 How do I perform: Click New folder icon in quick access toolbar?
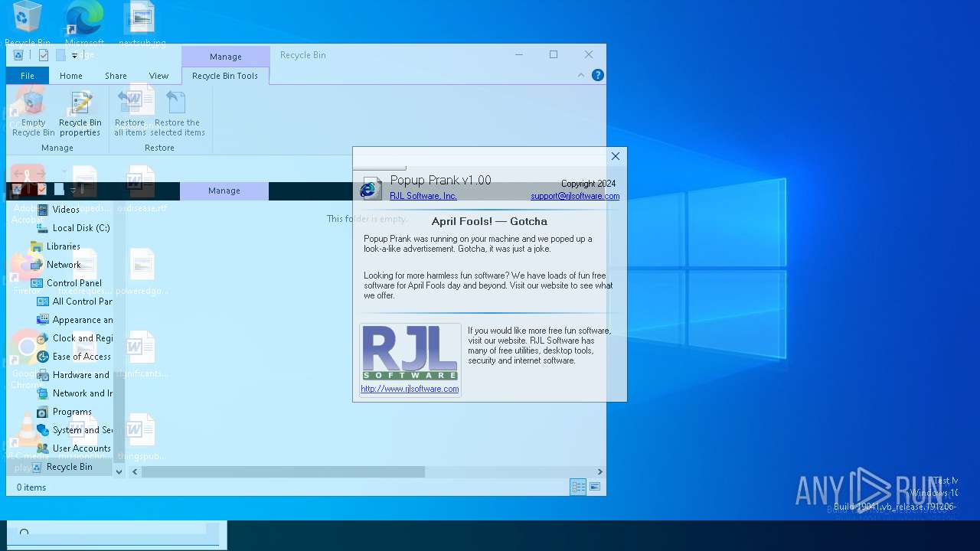pyautogui.click(x=60, y=55)
